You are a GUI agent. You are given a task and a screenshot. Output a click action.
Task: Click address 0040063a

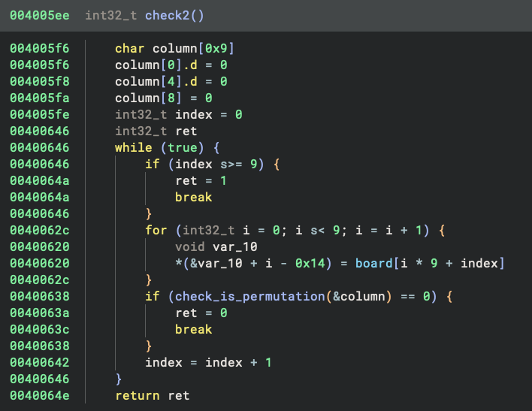(x=40, y=313)
